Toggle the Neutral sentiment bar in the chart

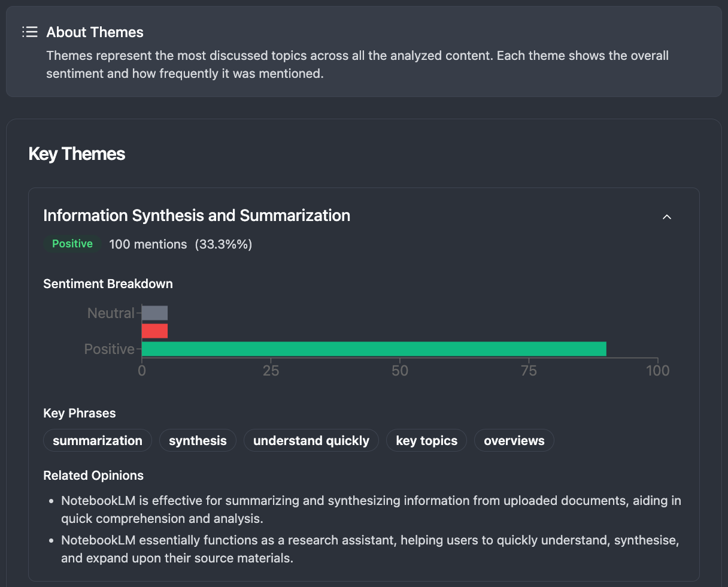pos(154,312)
